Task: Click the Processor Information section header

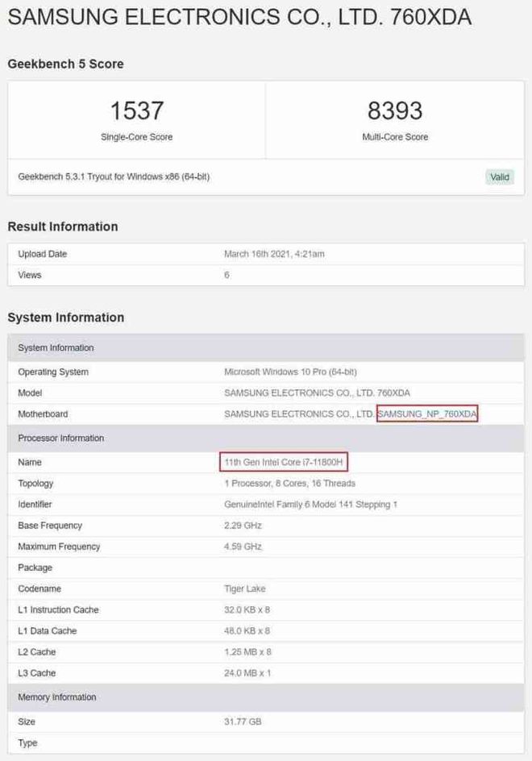Action: [x=61, y=439]
